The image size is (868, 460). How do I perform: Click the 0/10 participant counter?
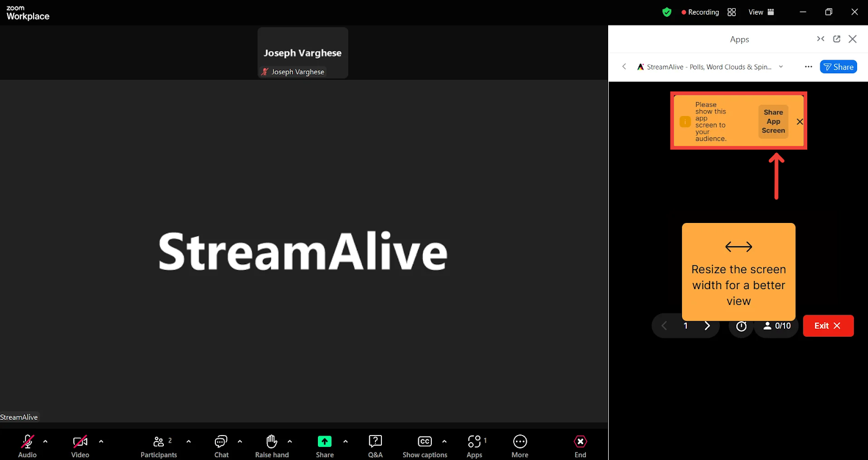pyautogui.click(x=777, y=326)
